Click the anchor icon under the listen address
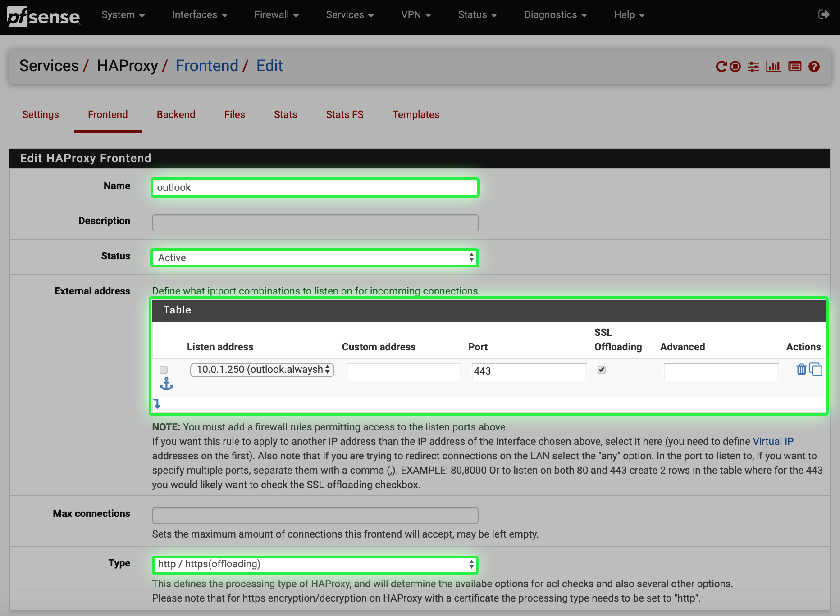 [x=166, y=384]
